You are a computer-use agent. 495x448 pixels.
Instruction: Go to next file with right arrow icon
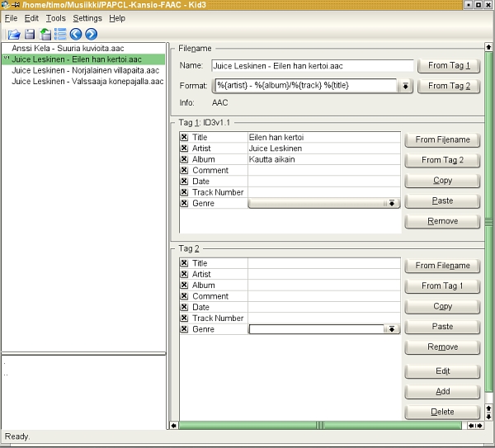point(92,34)
